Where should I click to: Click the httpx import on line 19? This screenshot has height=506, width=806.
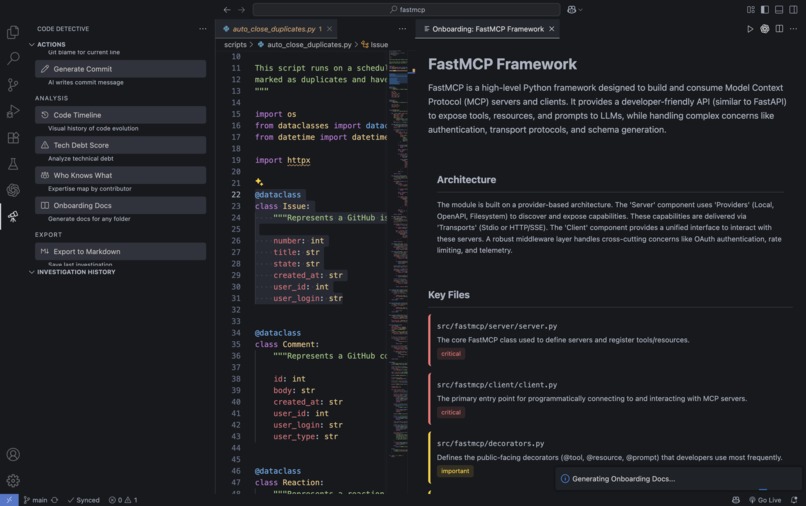[299, 160]
